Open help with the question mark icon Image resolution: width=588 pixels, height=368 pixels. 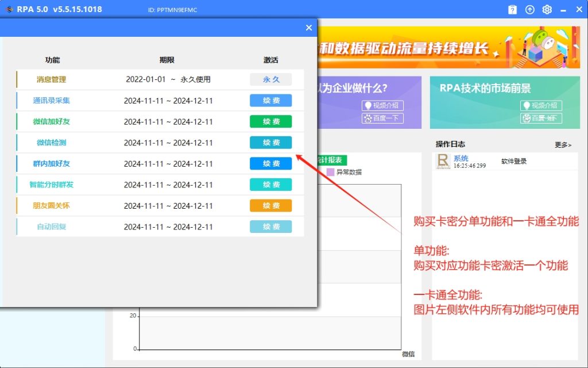[512, 9]
